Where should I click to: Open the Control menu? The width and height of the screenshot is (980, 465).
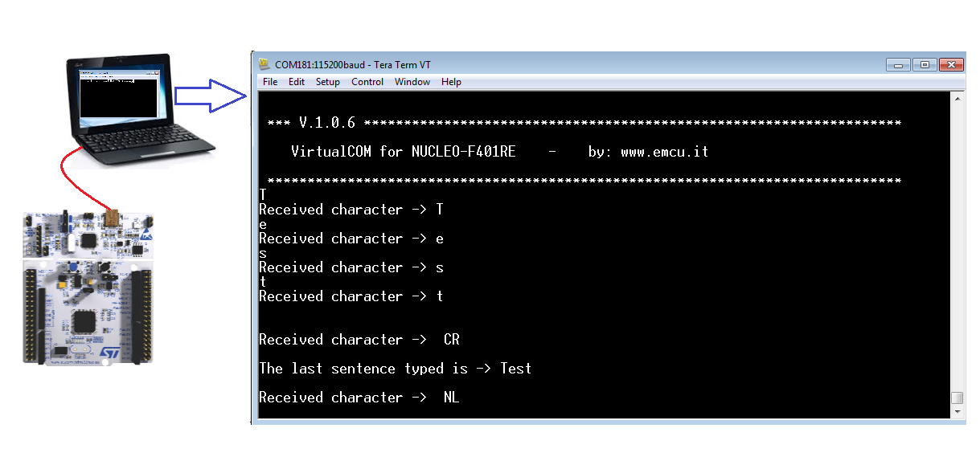pos(367,82)
